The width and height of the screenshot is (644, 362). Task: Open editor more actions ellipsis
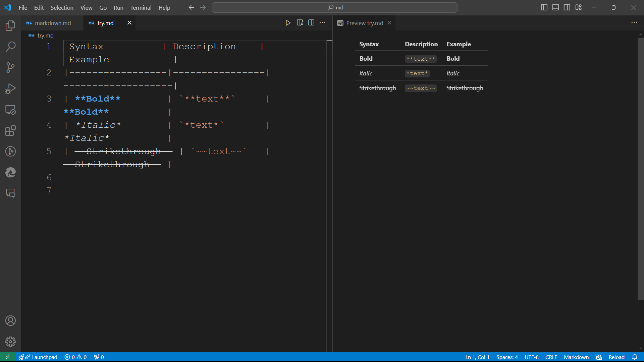coord(322,23)
